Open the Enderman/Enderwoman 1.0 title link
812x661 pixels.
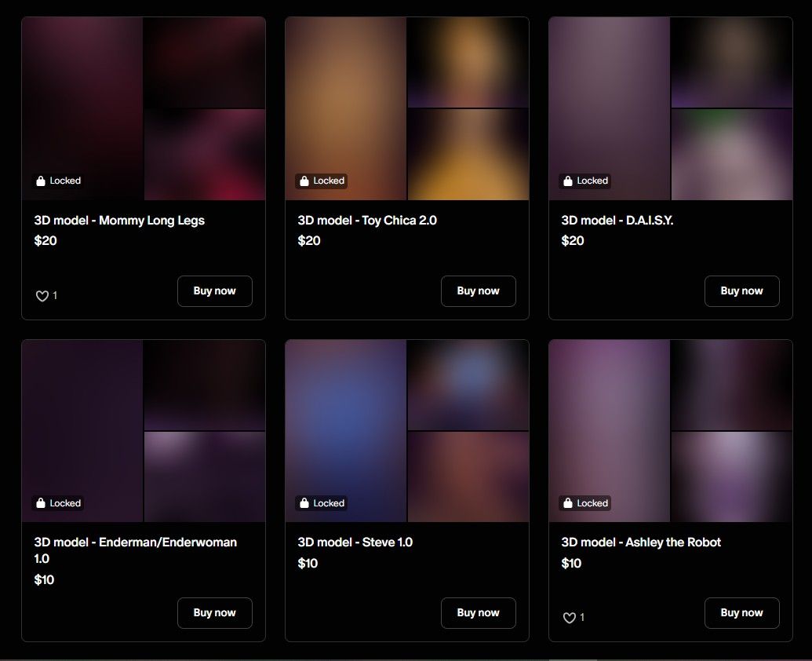(x=136, y=550)
